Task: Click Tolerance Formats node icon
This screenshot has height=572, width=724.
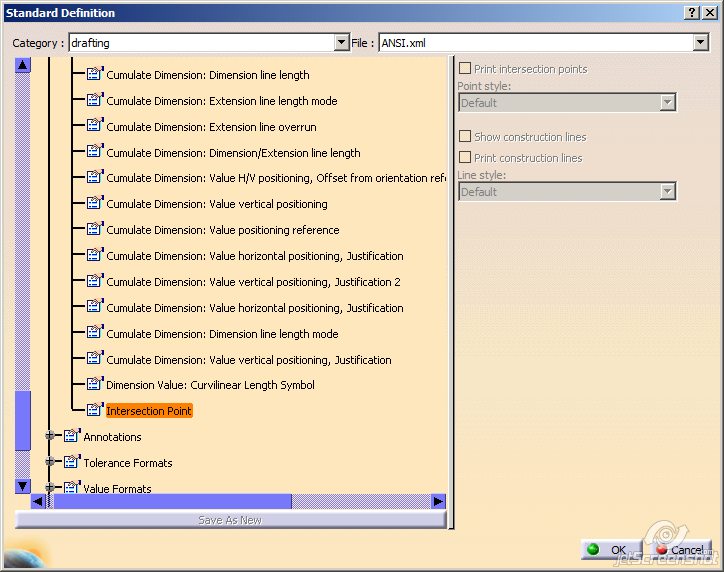Action: (72, 461)
